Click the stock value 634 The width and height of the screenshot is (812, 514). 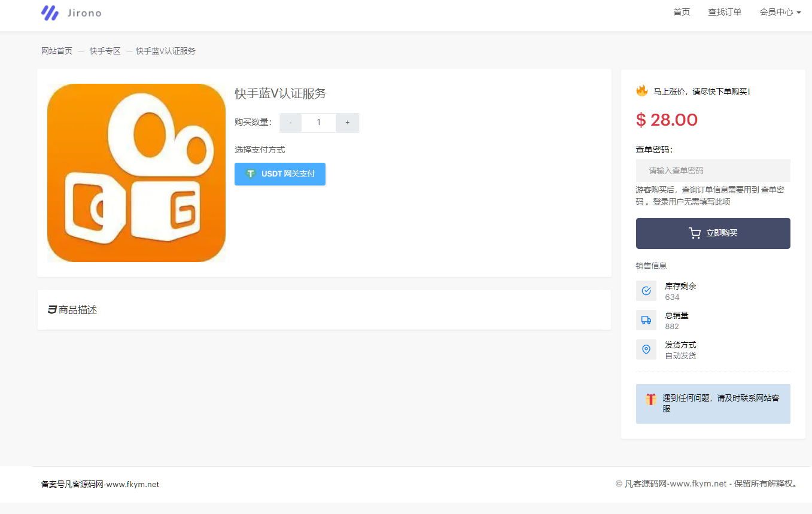[x=672, y=297]
